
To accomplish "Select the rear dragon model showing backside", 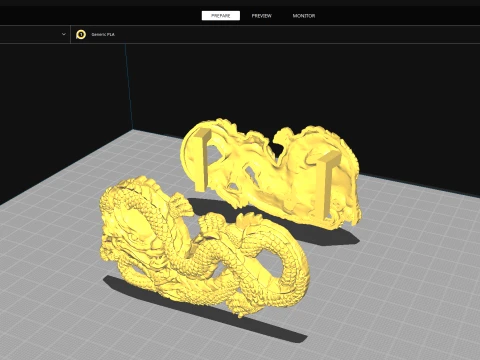I will click(x=270, y=173).
